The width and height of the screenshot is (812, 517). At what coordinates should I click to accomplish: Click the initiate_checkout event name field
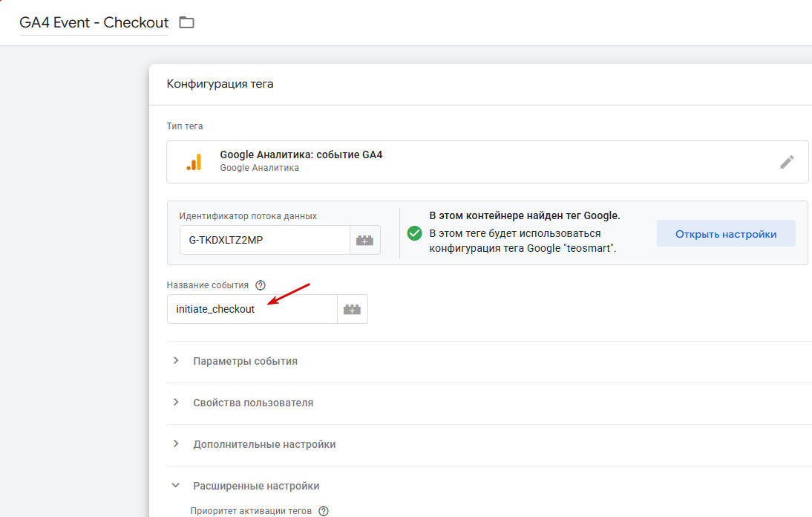pyautogui.click(x=252, y=309)
